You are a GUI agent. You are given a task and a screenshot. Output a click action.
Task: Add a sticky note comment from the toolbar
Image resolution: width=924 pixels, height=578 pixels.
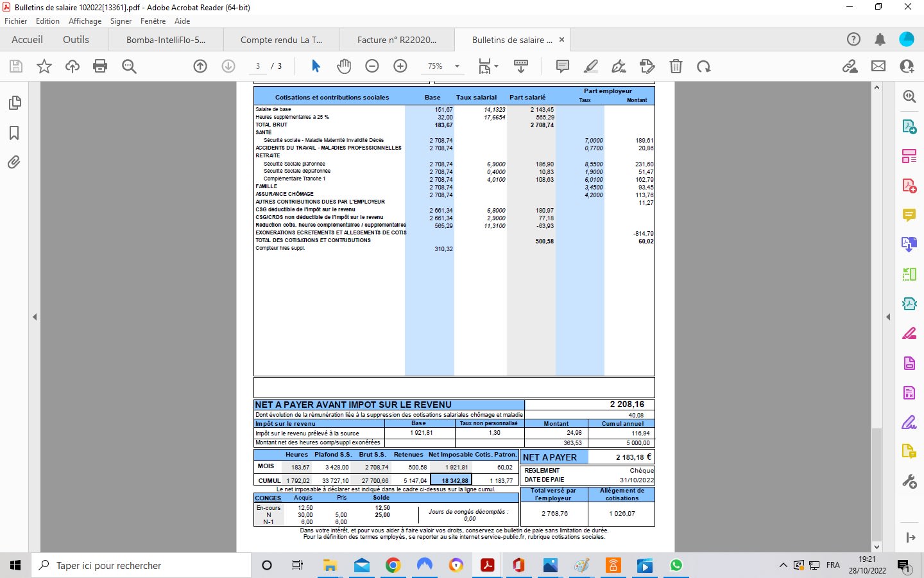[563, 66]
